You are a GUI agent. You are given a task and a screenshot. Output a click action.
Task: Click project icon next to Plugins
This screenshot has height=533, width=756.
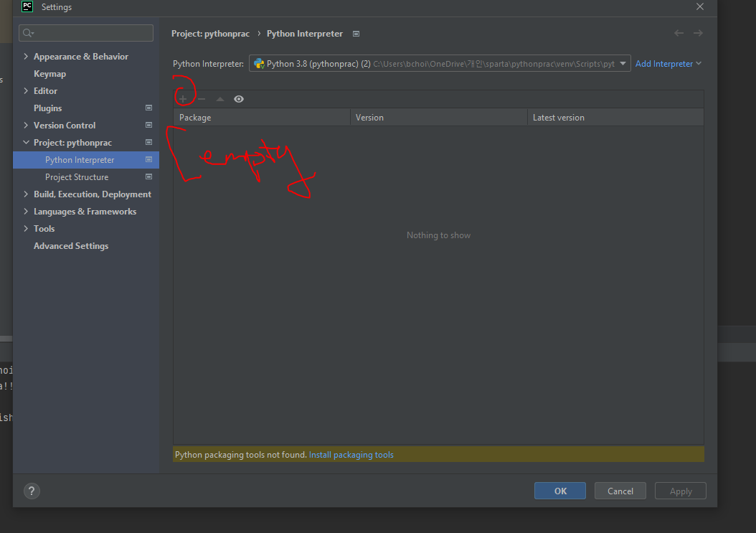[149, 108]
